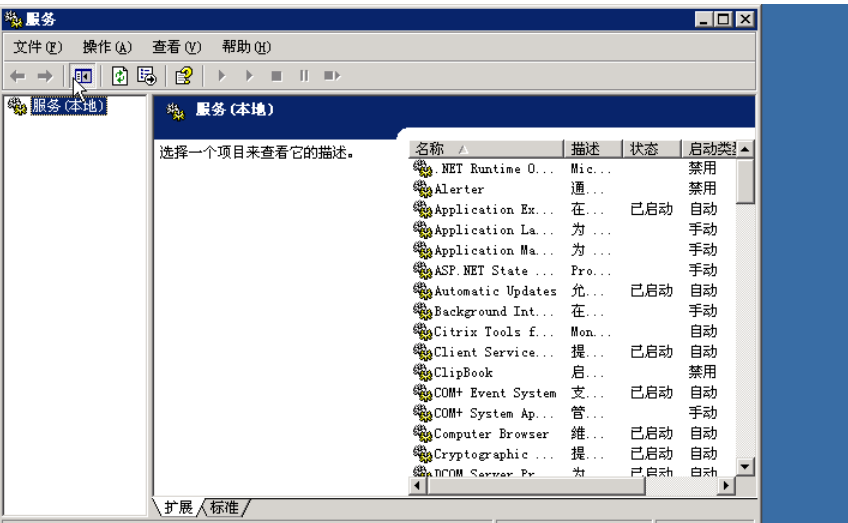
Task: Click the Export List toolbar icon
Action: (147, 76)
